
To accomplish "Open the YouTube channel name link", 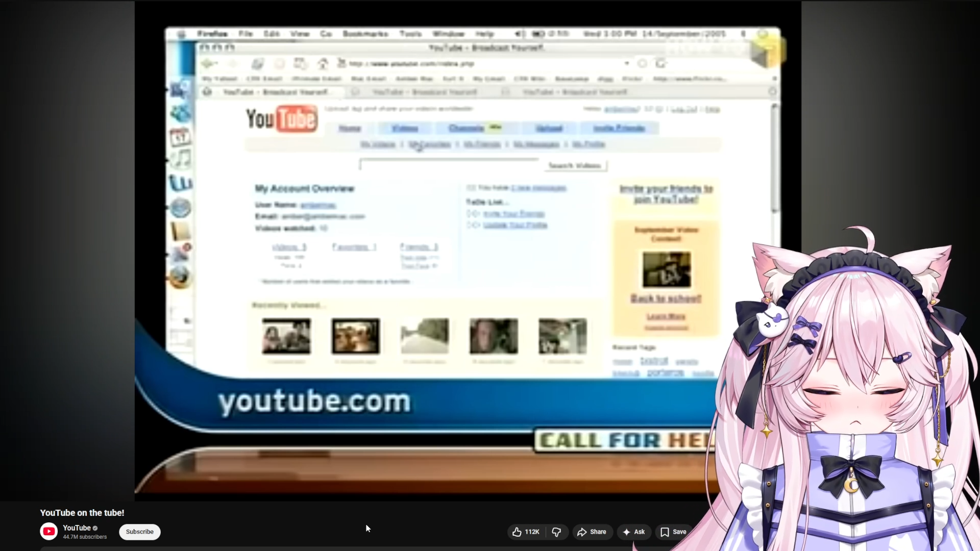I will 77,528.
